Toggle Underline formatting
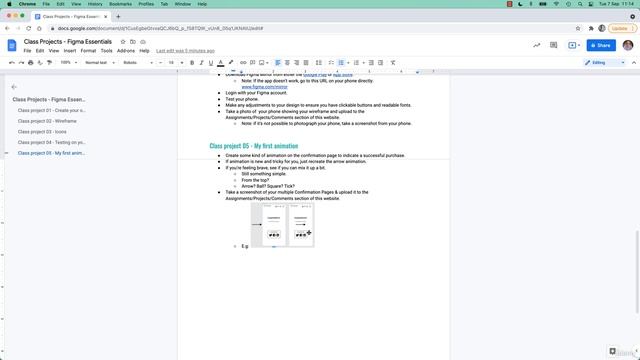The width and height of the screenshot is (640, 360). 211,62
